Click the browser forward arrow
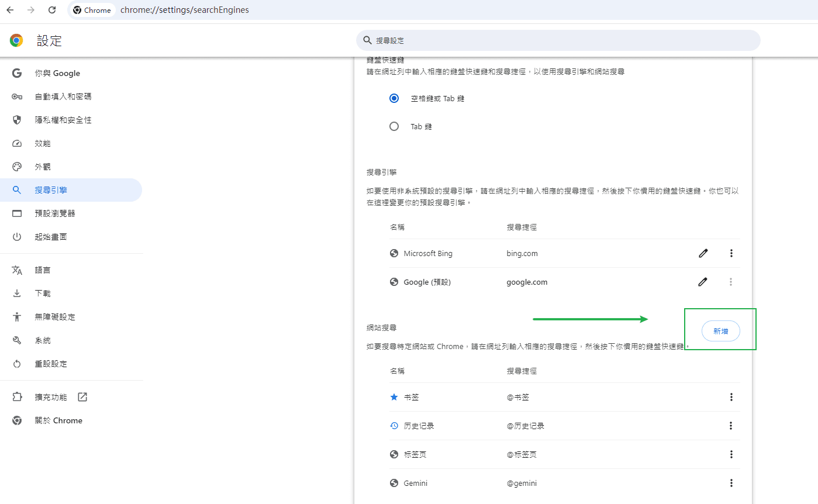 31,10
